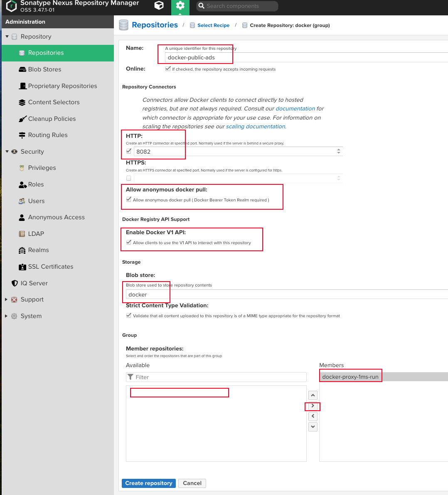Click the Create repository button
Screen dimensions: 448x495
148,483
